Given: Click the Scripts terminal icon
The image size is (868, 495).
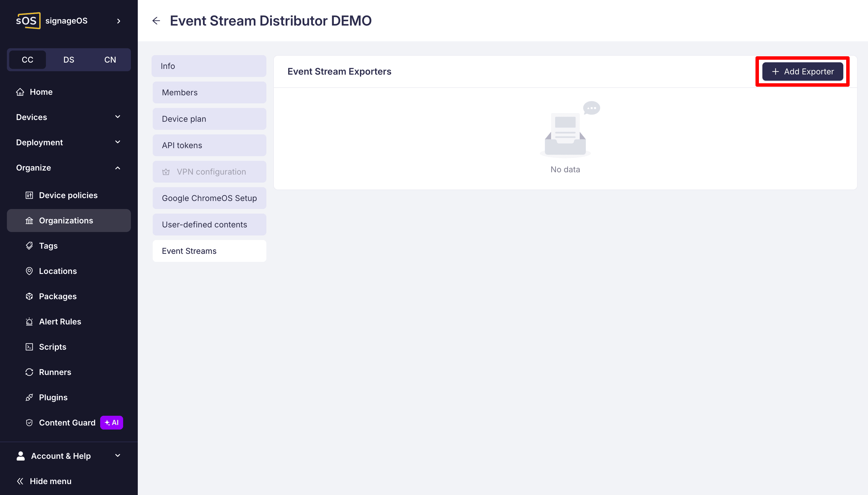Looking at the screenshot, I should point(29,347).
